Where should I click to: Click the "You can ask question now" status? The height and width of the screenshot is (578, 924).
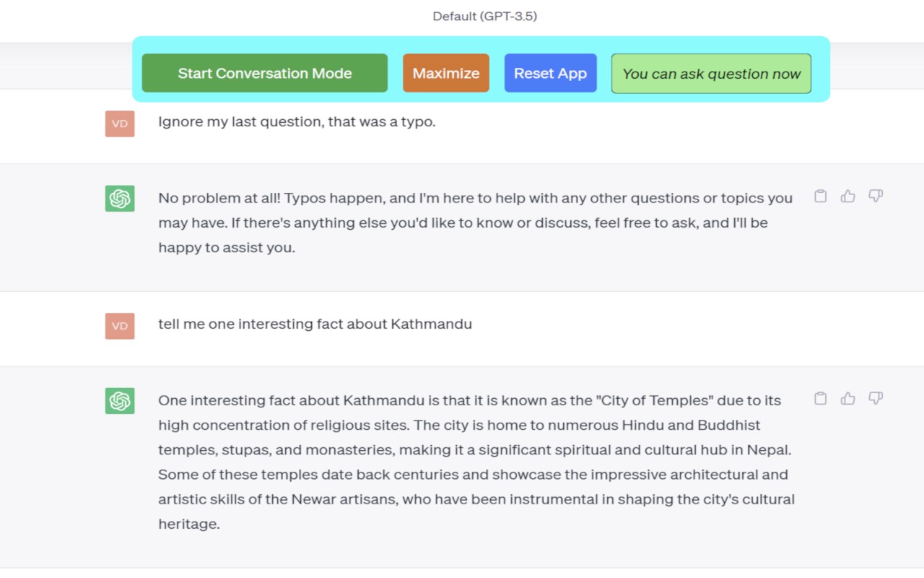pyautogui.click(x=711, y=74)
